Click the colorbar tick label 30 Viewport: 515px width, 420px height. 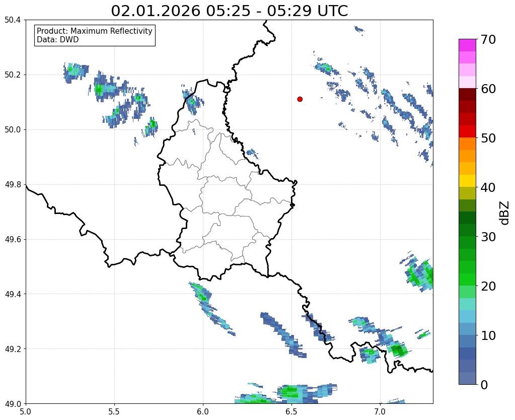point(488,237)
